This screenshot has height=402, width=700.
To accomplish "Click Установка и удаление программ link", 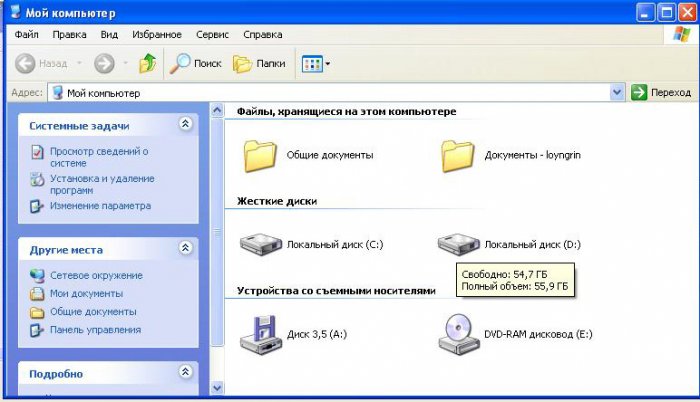I will point(102,184).
